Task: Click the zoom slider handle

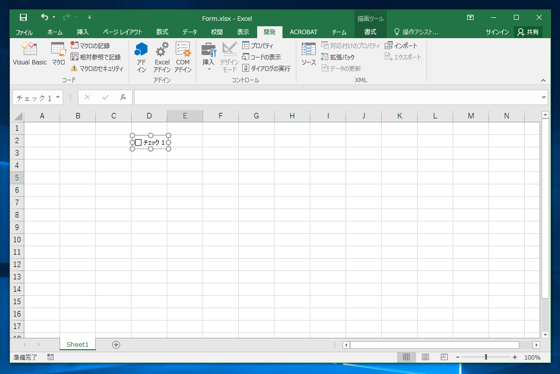Action: point(486,357)
